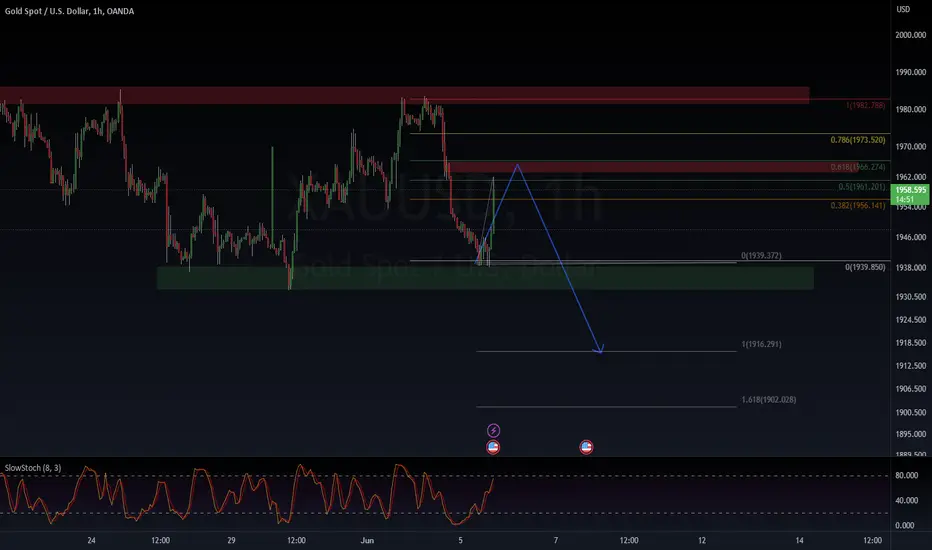Image resolution: width=932 pixels, height=550 pixels.
Task: Select the Fibonacci level 0.618(1966.274) label
Action: pos(858,167)
